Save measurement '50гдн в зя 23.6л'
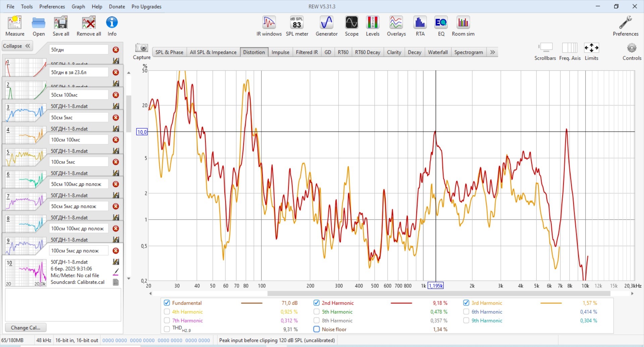This screenshot has height=347, width=644. (116, 83)
